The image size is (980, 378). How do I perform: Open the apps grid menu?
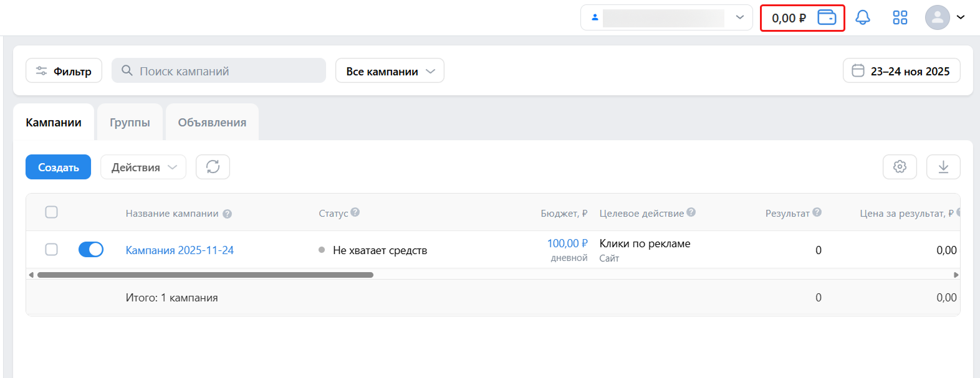[x=900, y=17]
